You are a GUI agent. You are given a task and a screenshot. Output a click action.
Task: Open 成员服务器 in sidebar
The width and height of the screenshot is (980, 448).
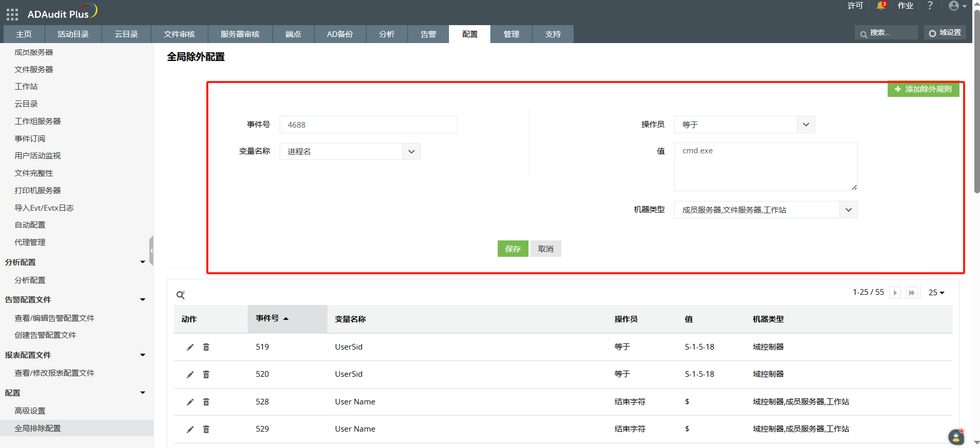coord(33,52)
